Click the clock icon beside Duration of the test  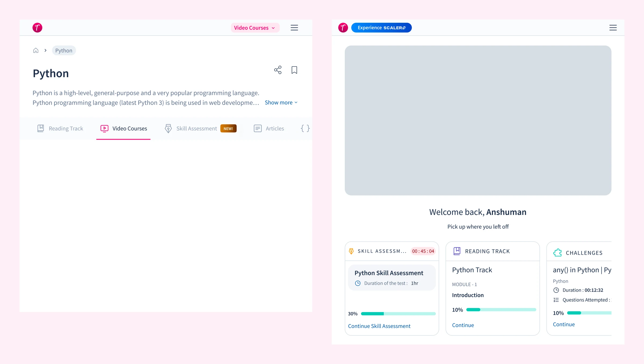[x=358, y=283]
